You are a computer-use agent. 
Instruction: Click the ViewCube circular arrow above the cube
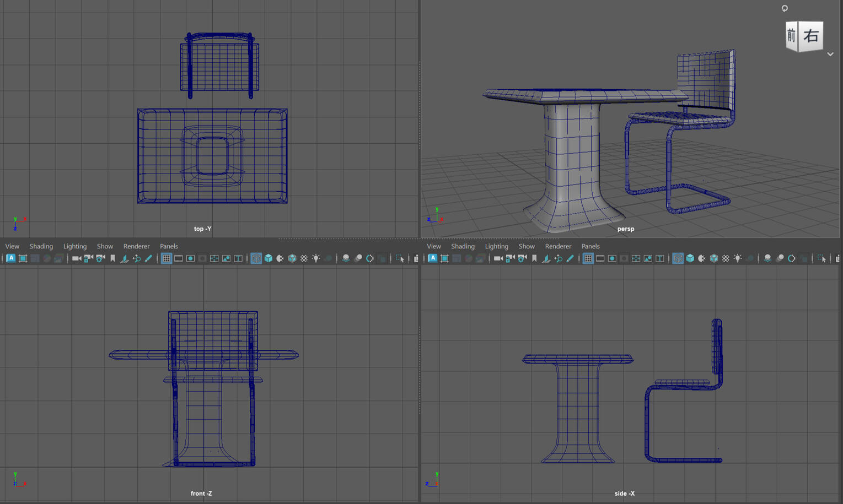click(785, 8)
